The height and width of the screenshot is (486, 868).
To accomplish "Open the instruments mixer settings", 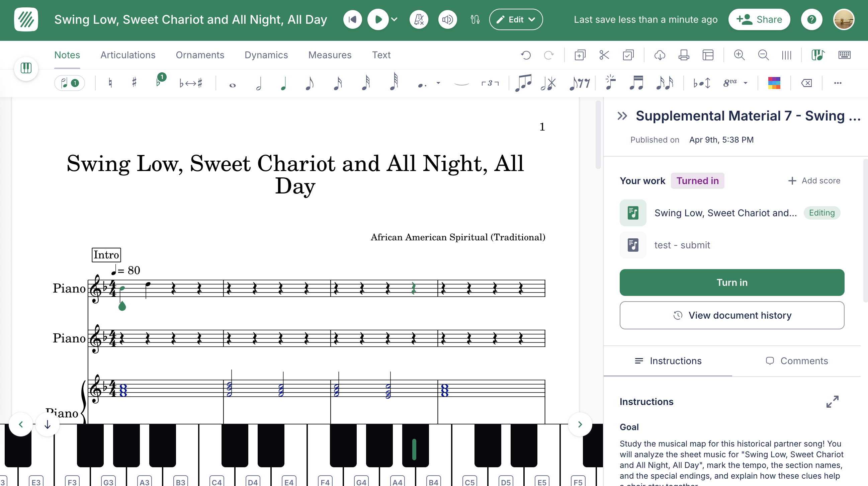I will pyautogui.click(x=475, y=19).
